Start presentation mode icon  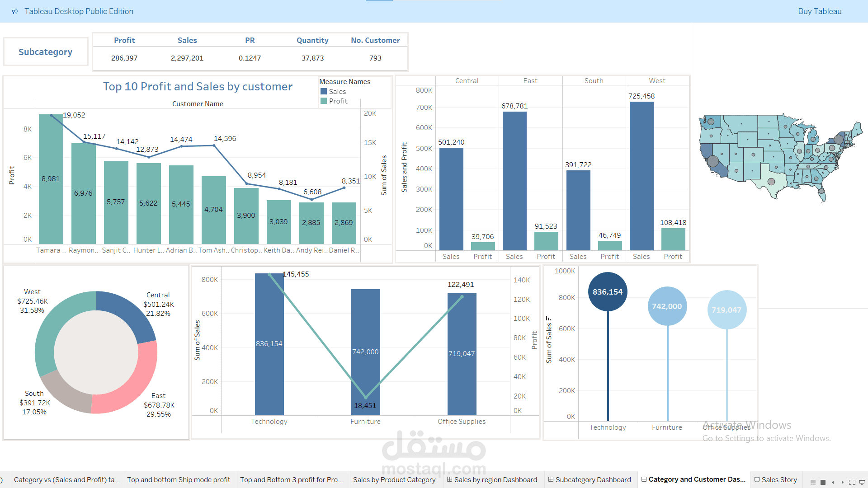point(862,482)
